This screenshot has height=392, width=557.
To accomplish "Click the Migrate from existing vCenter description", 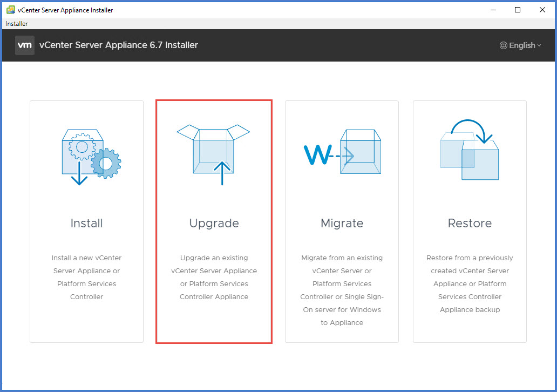I will [342, 290].
